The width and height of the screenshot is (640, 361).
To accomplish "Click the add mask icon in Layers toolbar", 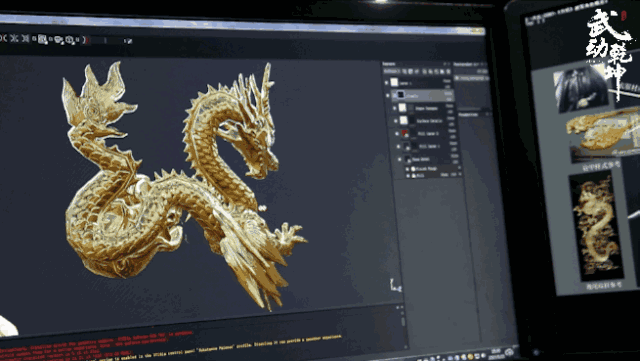I will tap(411, 71).
